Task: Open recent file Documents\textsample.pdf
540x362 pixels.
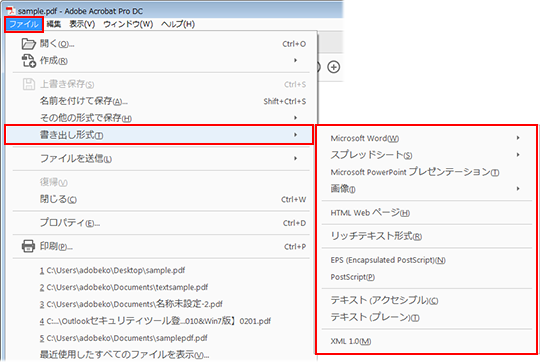Action: pos(124,287)
